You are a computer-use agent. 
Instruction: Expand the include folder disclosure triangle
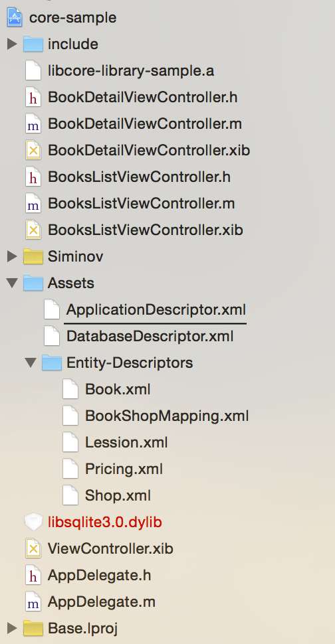point(12,44)
